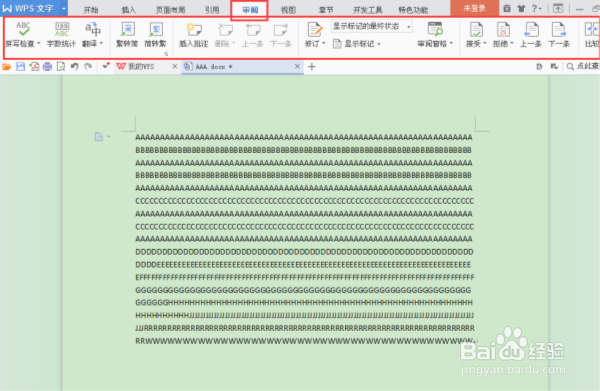Redo the last undone action

(x=88, y=67)
